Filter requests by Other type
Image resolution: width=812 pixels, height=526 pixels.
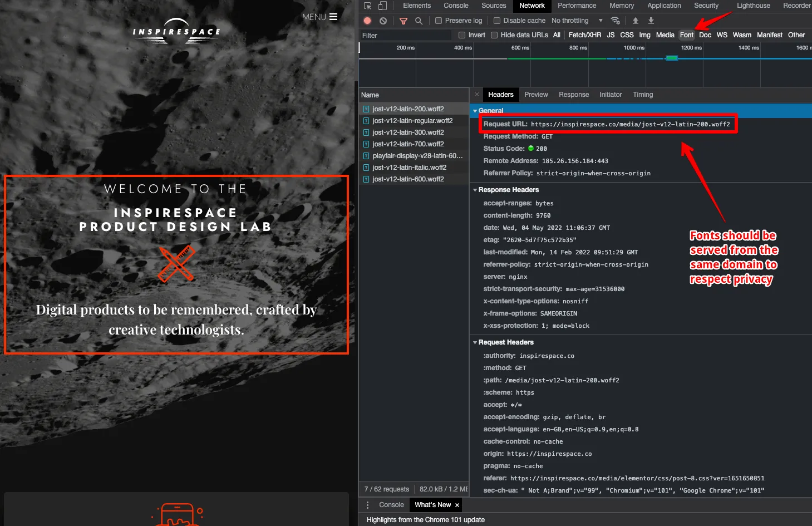pyautogui.click(x=796, y=35)
